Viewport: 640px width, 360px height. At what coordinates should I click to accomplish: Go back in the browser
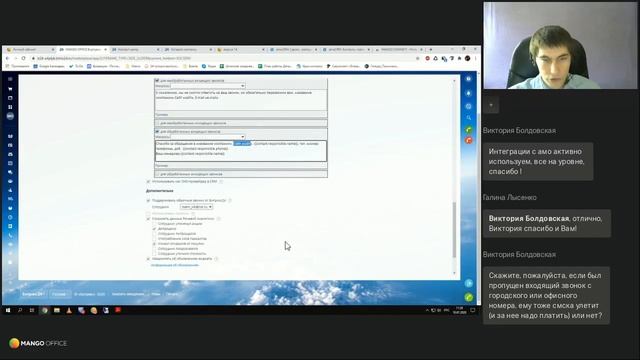8,58
